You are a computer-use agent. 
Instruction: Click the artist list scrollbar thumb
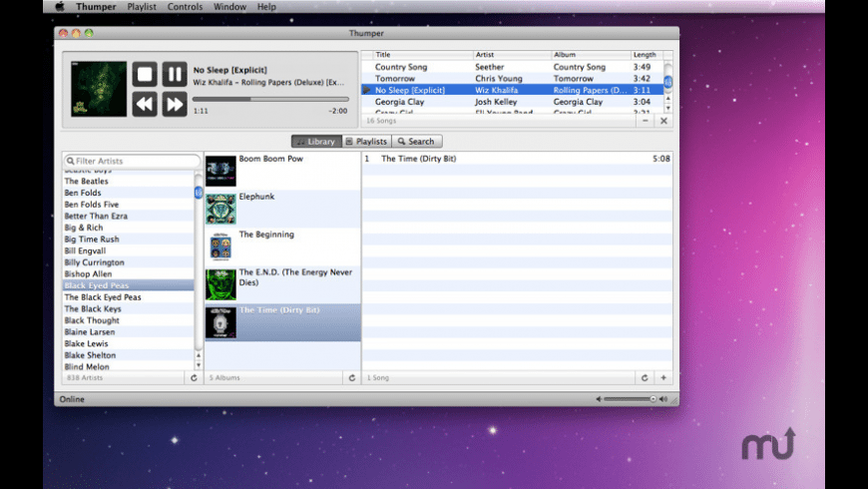click(199, 193)
